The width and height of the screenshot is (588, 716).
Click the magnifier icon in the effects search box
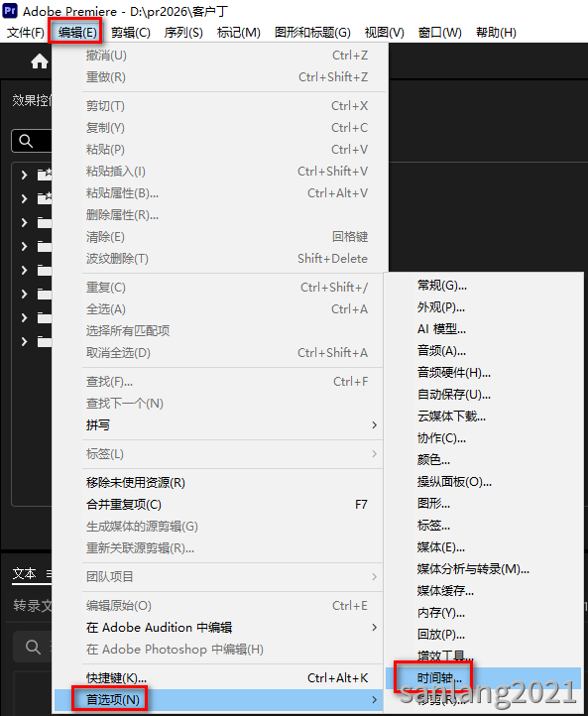pyautogui.click(x=26, y=141)
